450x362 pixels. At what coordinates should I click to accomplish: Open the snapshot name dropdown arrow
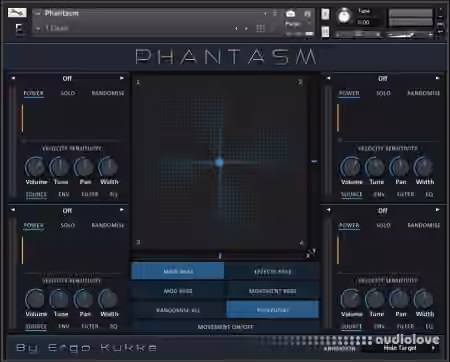click(x=38, y=29)
